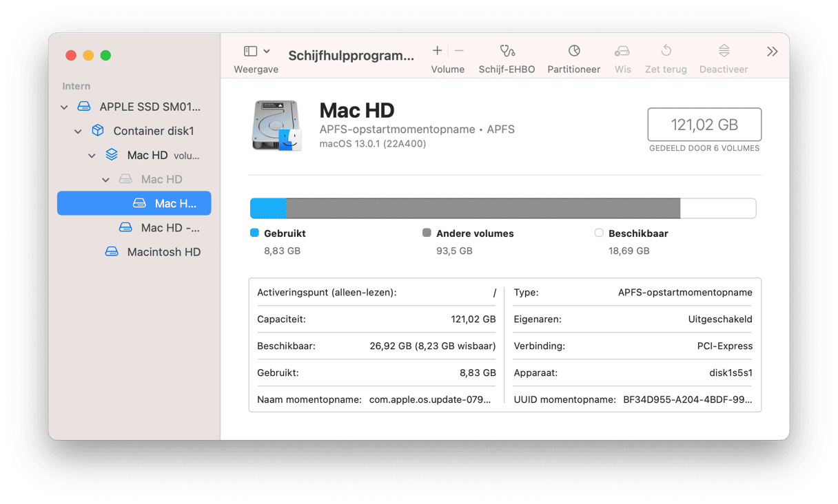This screenshot has width=838, height=504.
Task: Click Activeringspunt (alleen-lezen) row
Action: click(376, 293)
